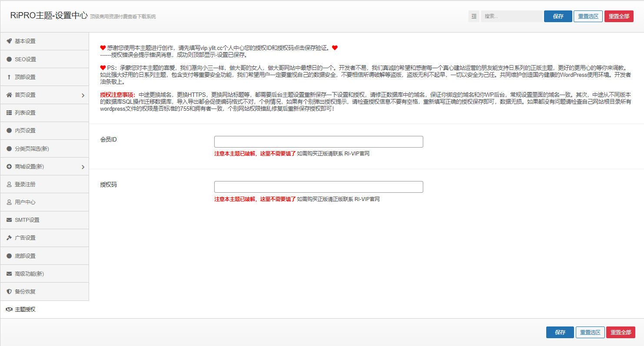
Task: Click the user icon beside 用户中心
Action: click(x=9, y=202)
